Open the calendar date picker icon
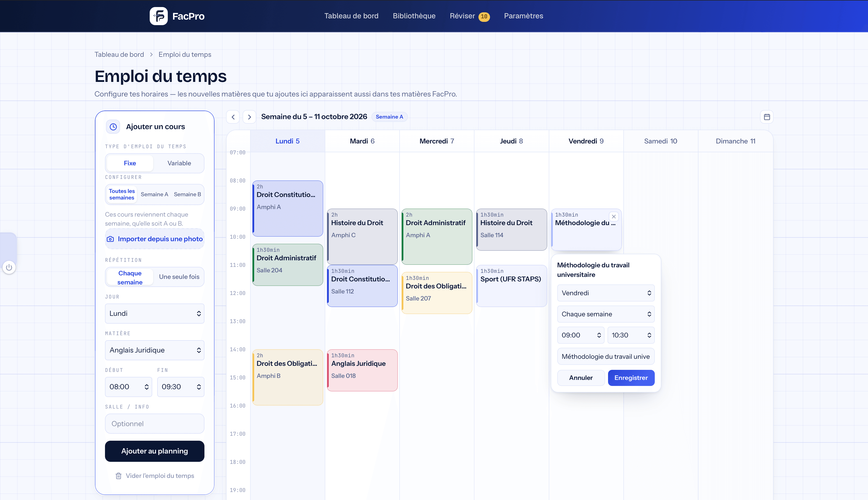The image size is (868, 500). point(767,117)
